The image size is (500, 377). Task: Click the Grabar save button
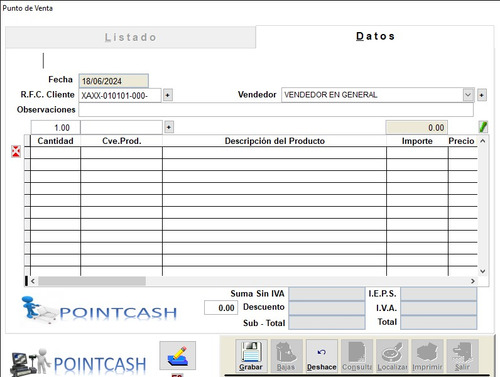click(x=251, y=356)
